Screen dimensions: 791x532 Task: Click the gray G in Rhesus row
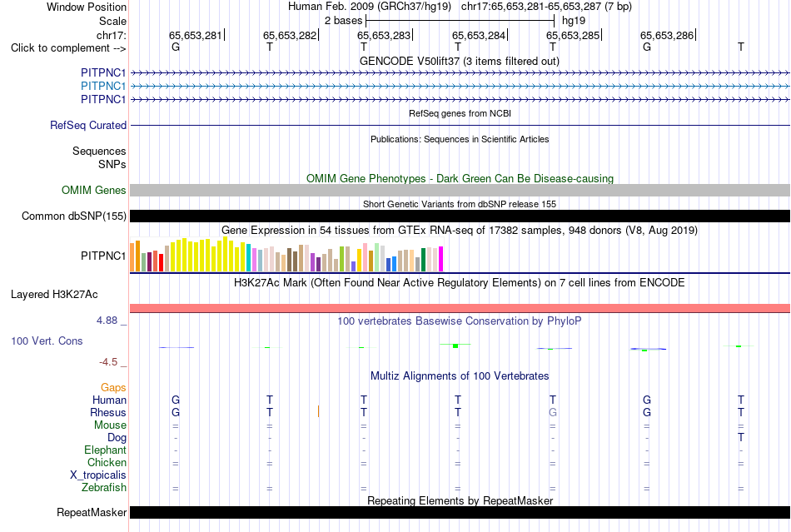pos(552,412)
